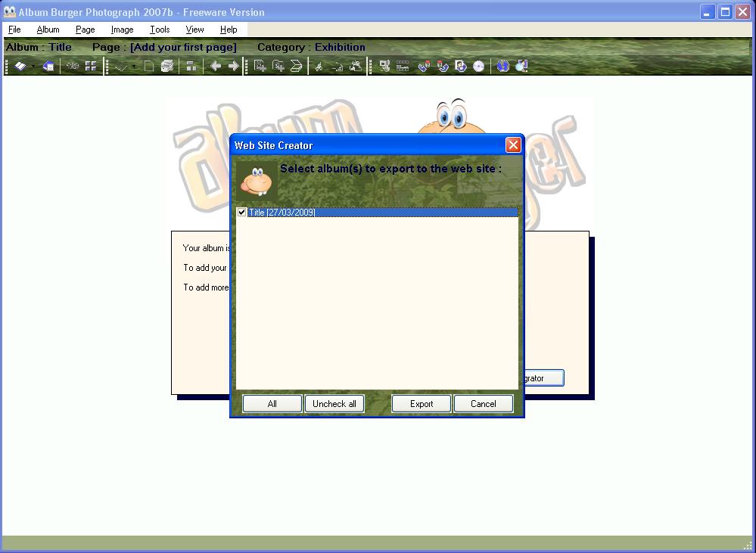Viewport: 756px width, 553px height.
Task: Click the open book album toolbar icon
Action: coord(20,66)
